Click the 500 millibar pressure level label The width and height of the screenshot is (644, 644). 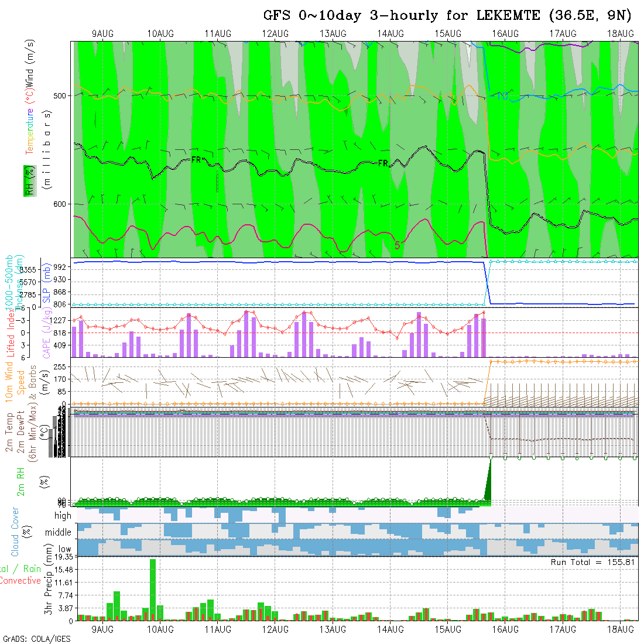[60, 95]
